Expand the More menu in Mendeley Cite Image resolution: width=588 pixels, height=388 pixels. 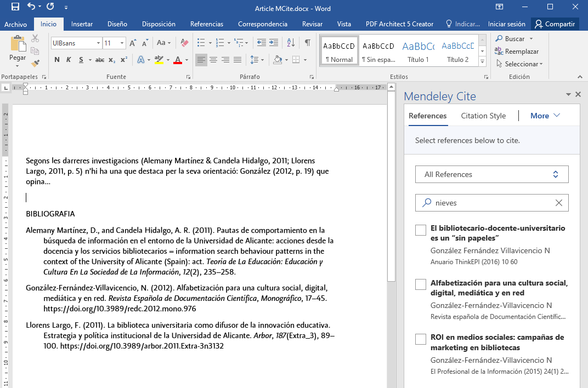coord(545,116)
